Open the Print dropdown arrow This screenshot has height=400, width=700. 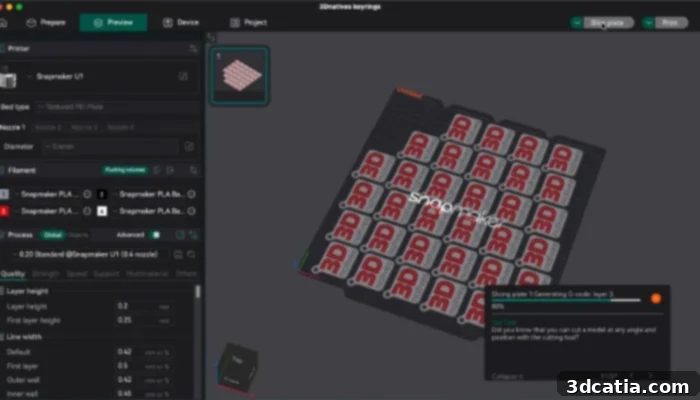[648, 22]
